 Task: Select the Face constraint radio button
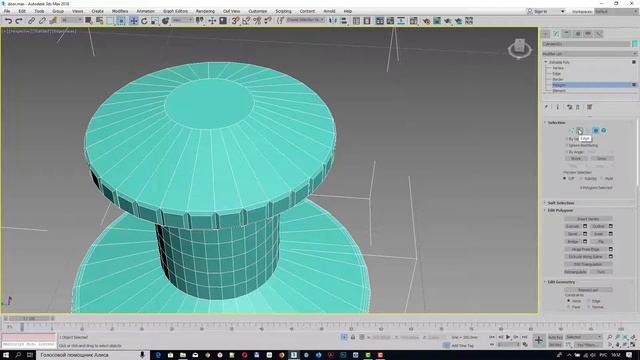pyautogui.click(x=569, y=307)
